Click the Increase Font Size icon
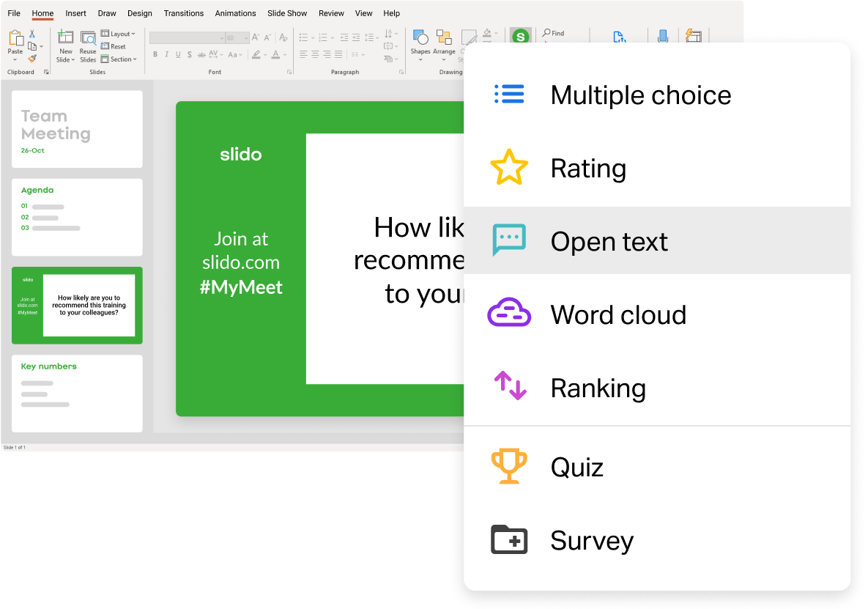This screenshot has width=868, height=609. [256, 37]
